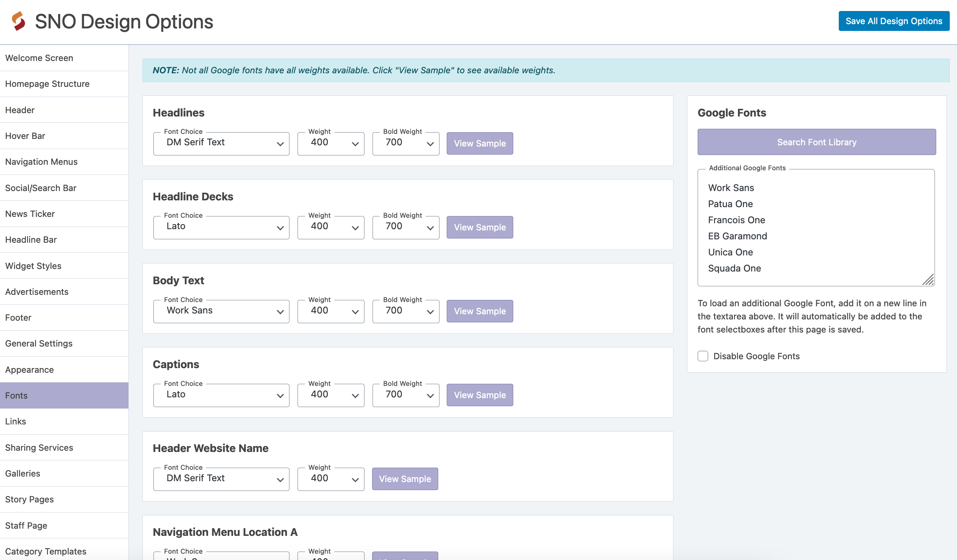View Sample for Headline Decks font
Screen dimensions: 957x560
pyautogui.click(x=480, y=227)
